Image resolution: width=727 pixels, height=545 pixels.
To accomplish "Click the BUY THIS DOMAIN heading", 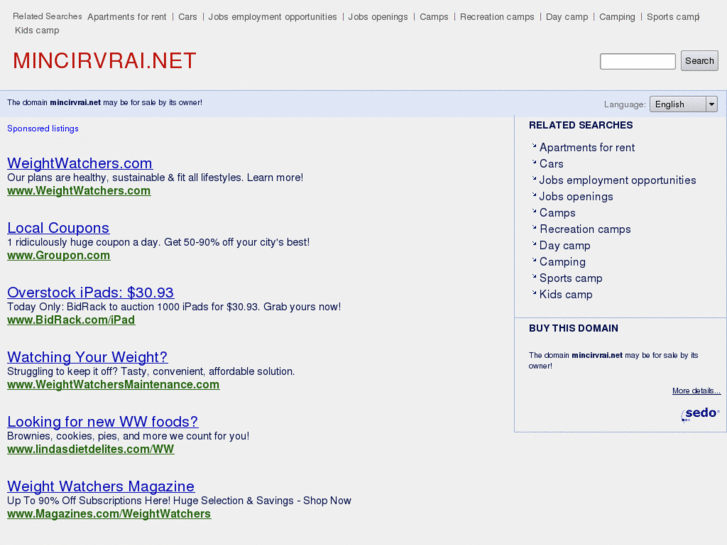I will (x=574, y=328).
